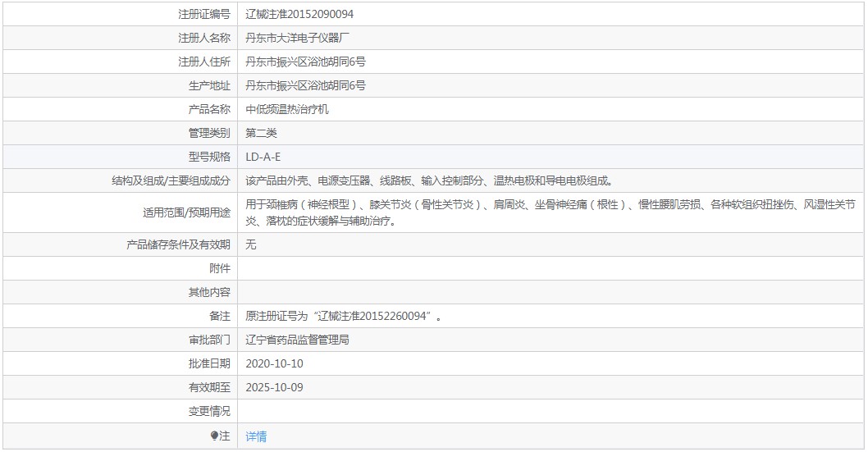Click the 无 storage condition value
The width and height of the screenshot is (868, 452).
(251, 244)
